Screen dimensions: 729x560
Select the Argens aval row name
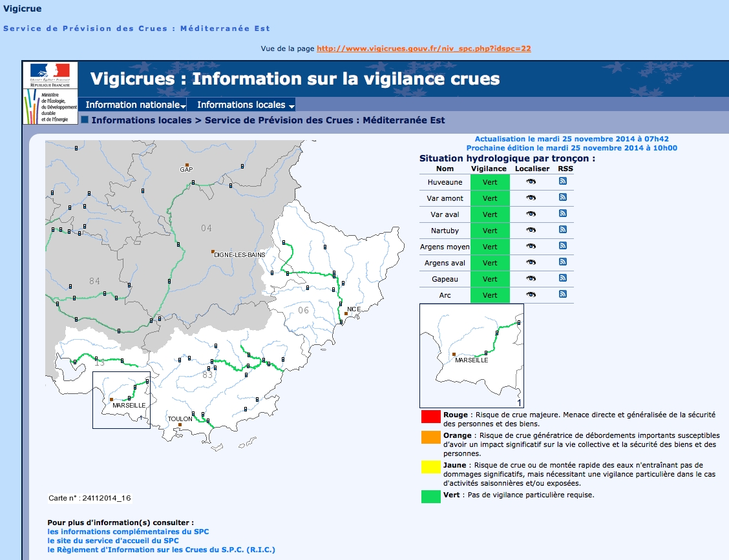coord(445,263)
